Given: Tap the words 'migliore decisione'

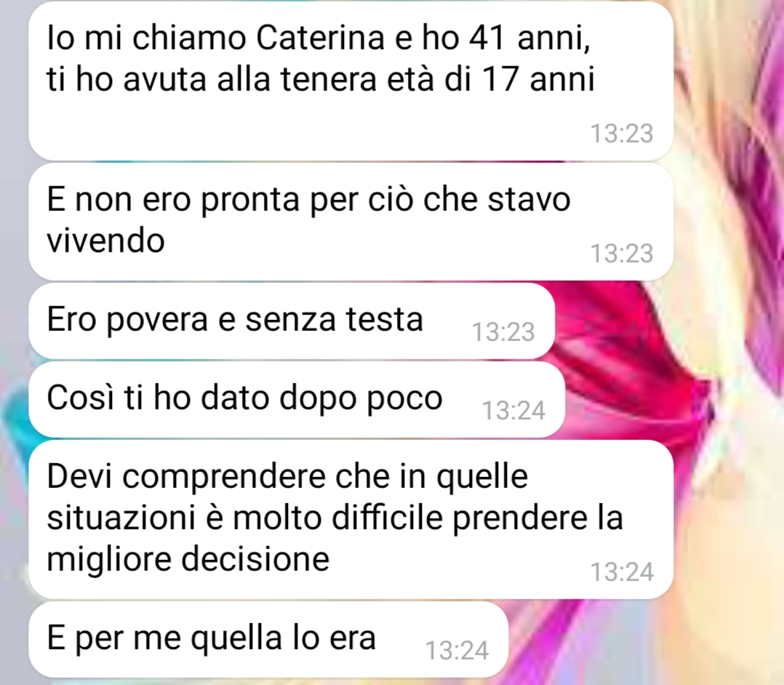Looking at the screenshot, I should [x=188, y=558].
